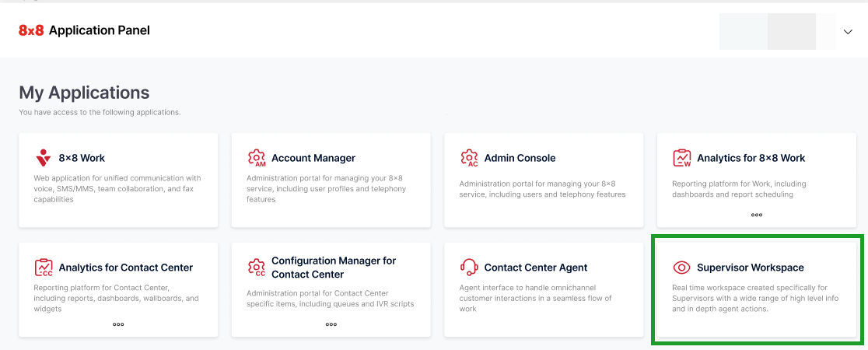868x350 pixels.
Task: Open Supervisor Workspace title link
Action: (751, 268)
